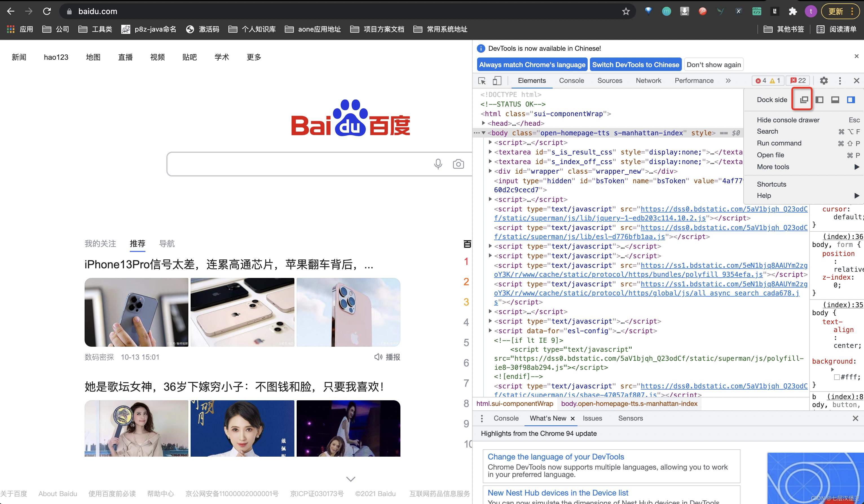
Task: Switch to the Console tab
Action: pyautogui.click(x=571, y=80)
